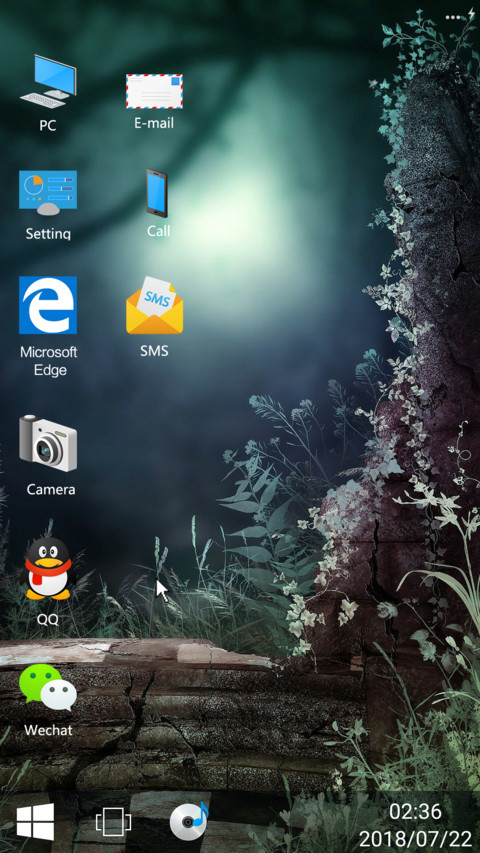Open the E-mail envelope icon
Screen dimensions: 480x853
(155, 91)
